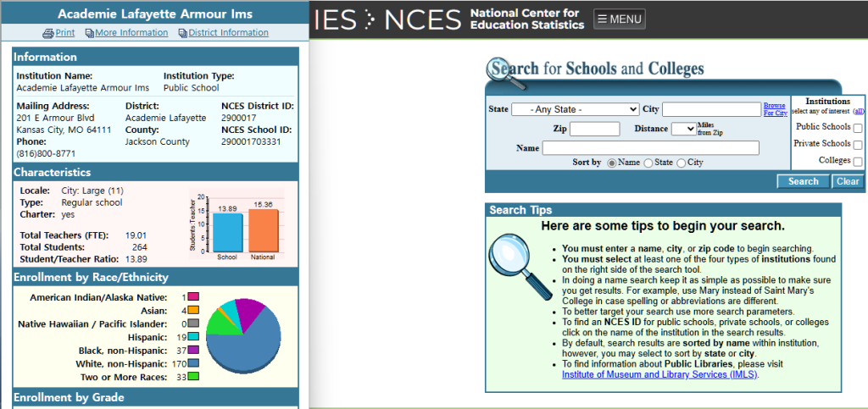Click the Search button

pyautogui.click(x=804, y=181)
